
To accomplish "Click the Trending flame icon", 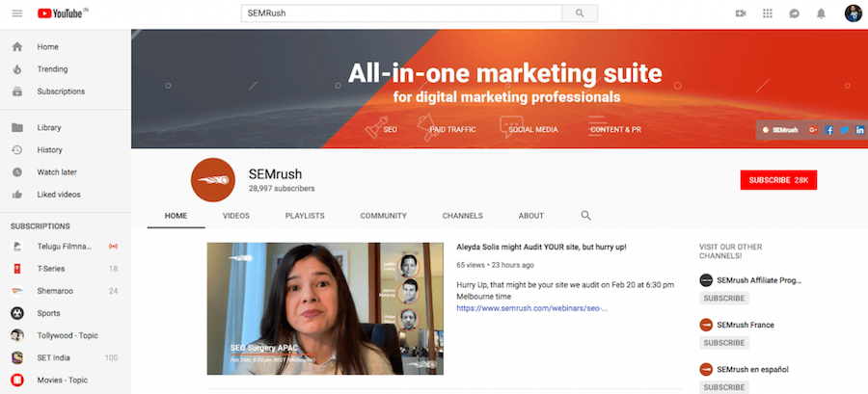I will (17, 69).
